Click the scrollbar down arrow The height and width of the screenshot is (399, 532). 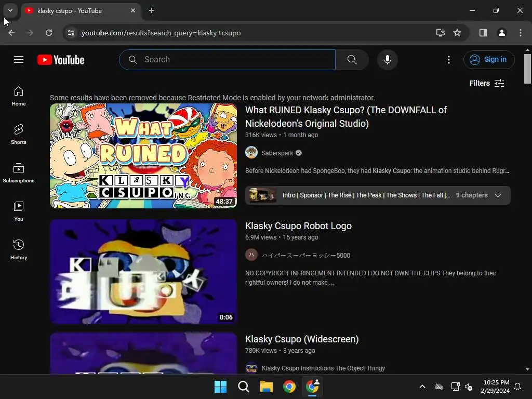[527, 369]
